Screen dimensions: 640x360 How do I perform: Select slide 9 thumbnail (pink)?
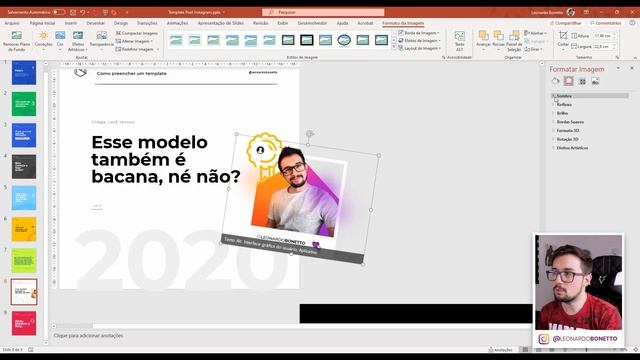(x=24, y=323)
